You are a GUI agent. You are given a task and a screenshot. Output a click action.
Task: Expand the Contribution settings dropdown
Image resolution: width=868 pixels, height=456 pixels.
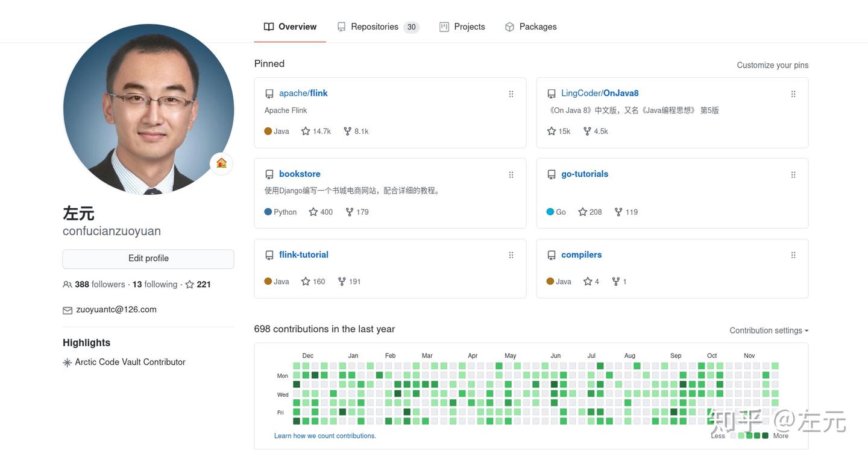pyautogui.click(x=769, y=331)
